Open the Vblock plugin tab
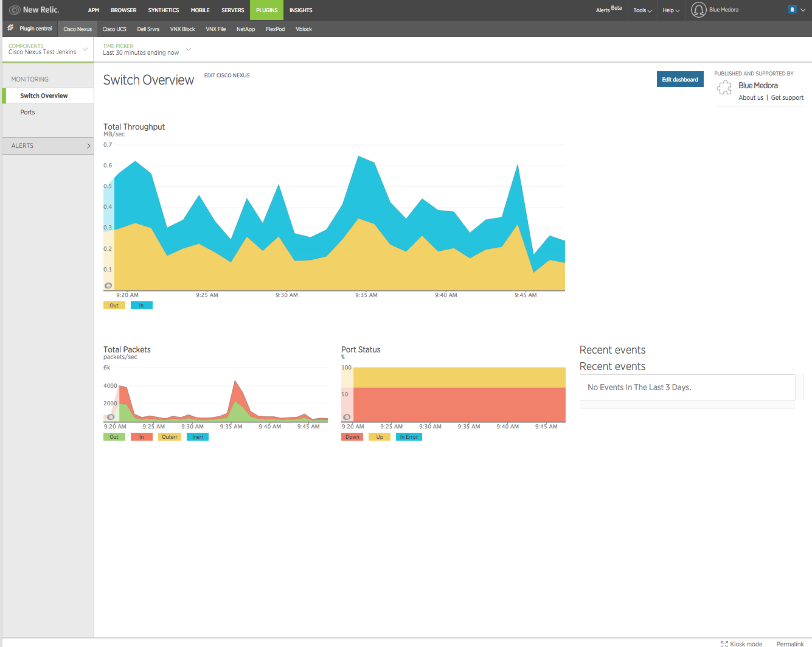Screen dimensions: 812x647 tap(304, 29)
